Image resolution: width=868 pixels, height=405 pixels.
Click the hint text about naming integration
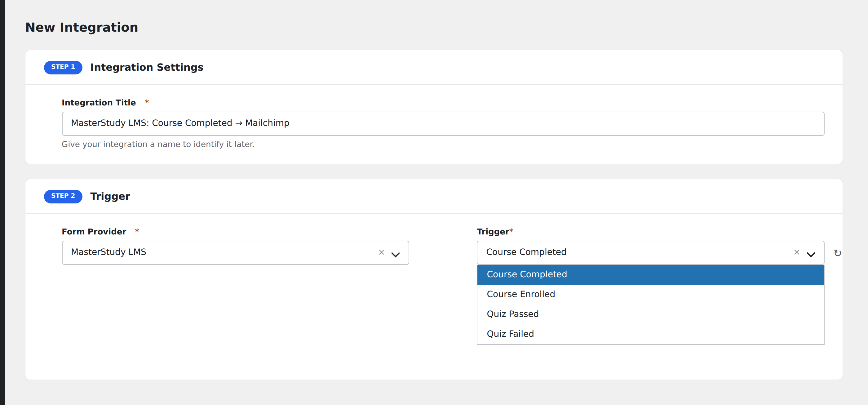(x=158, y=144)
